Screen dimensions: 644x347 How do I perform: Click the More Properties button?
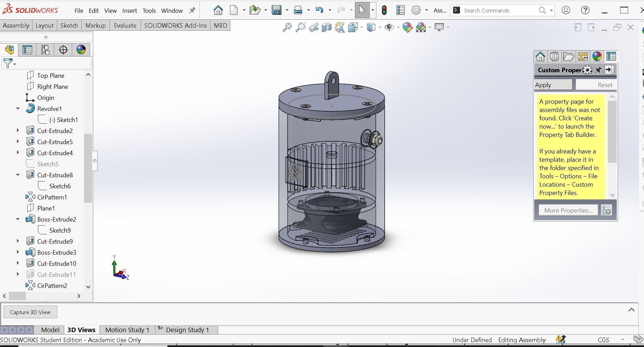point(568,210)
